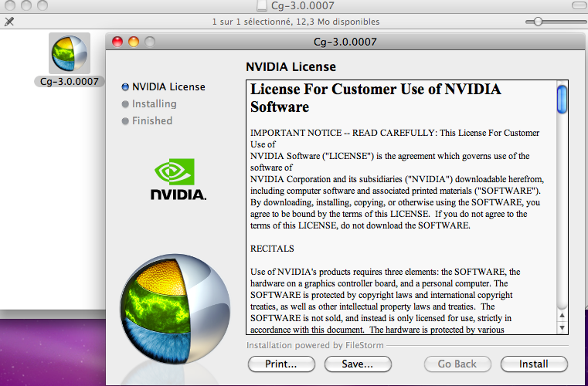This screenshot has height=386, width=588.
Task: Click the Finder window toolbar pill button
Action: click(580, 5)
